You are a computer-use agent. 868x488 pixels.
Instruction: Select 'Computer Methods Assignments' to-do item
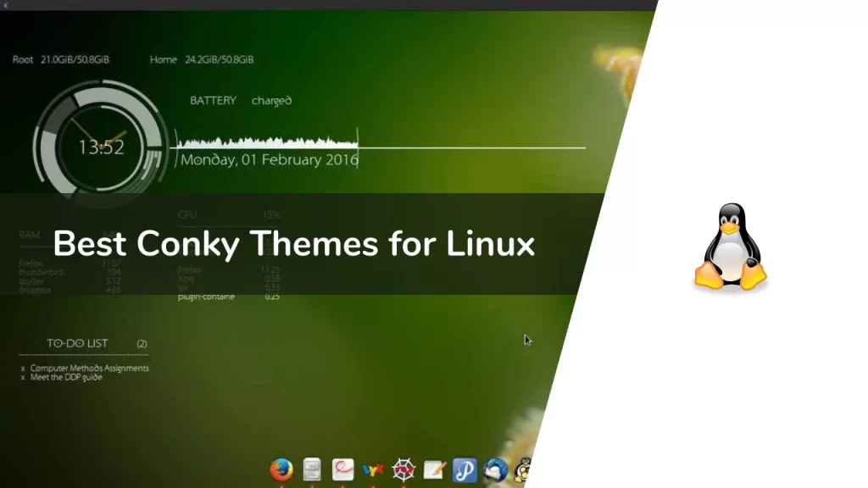tap(89, 368)
